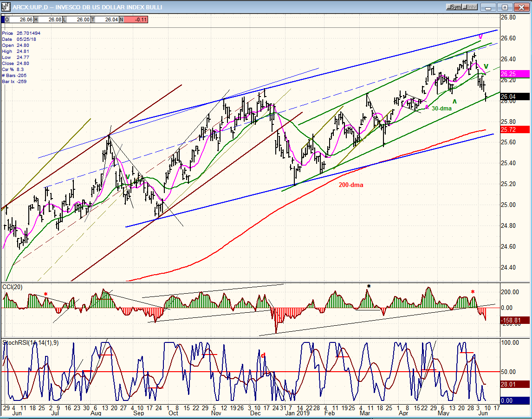Click the Open price field in quote bar
532x419 pixels.
[18, 19]
